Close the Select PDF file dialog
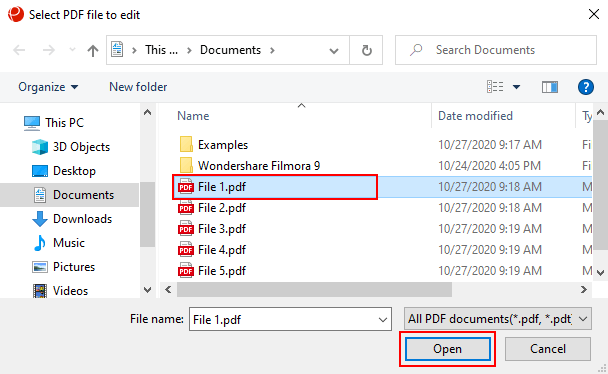 pos(594,14)
